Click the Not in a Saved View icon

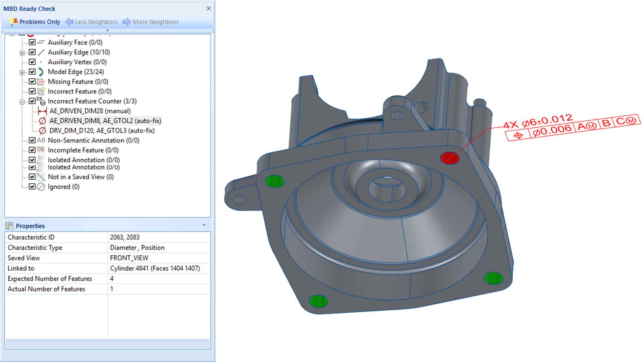tap(41, 177)
